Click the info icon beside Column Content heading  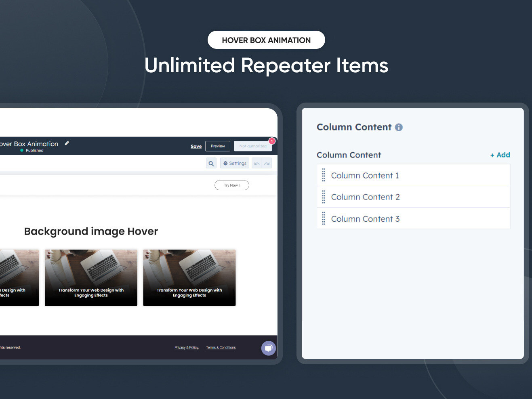[x=399, y=127]
